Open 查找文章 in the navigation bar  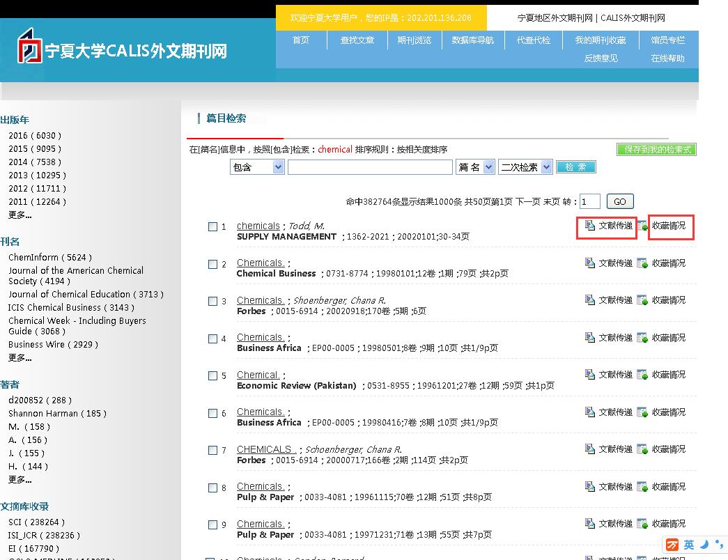click(x=357, y=40)
